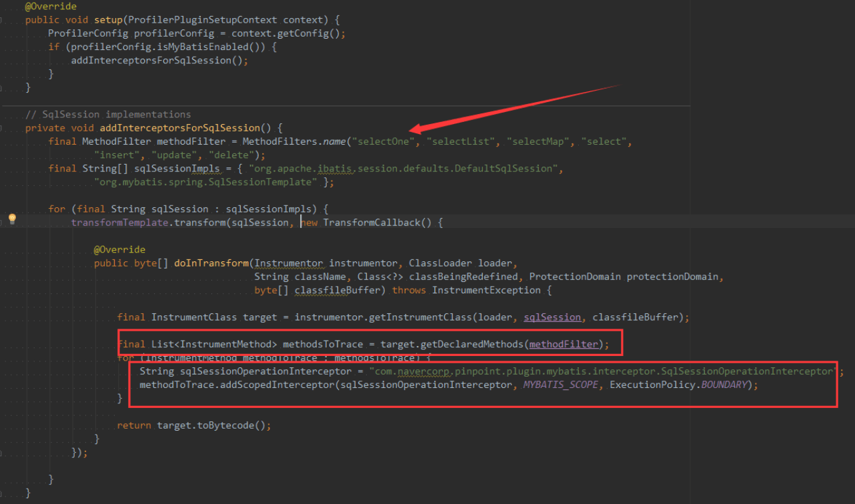Collapse addInterceptorsForSqlSession method via gutter fold marker
Viewport: 855px width, 504px height.
tap(2, 128)
